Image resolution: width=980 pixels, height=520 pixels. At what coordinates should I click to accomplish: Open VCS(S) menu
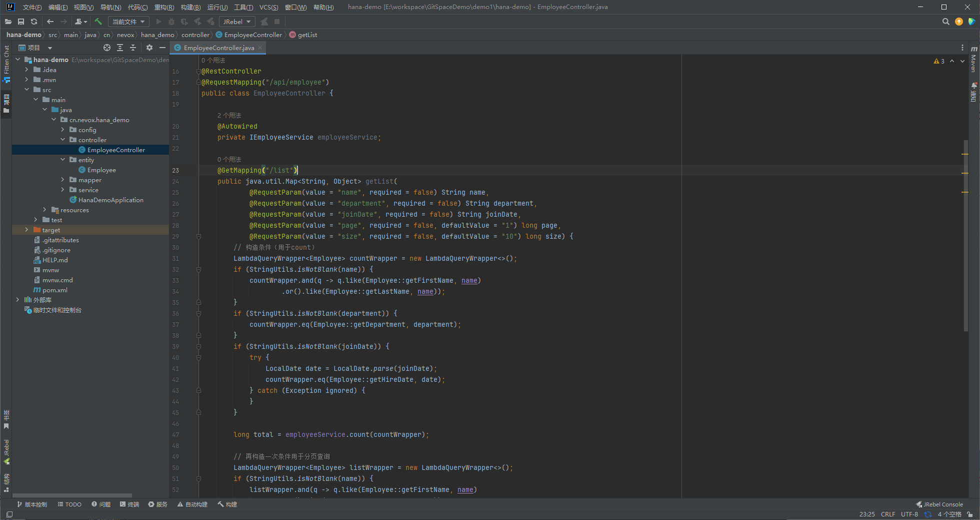[268, 7]
